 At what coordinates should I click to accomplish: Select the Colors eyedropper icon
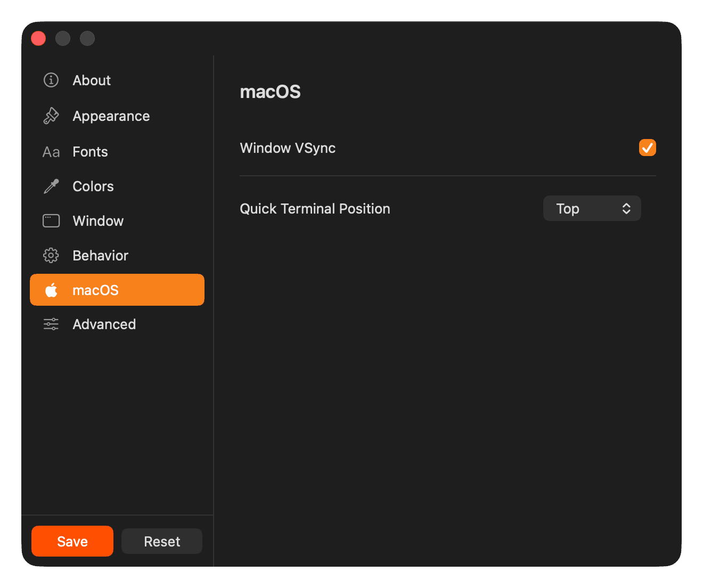point(51,186)
